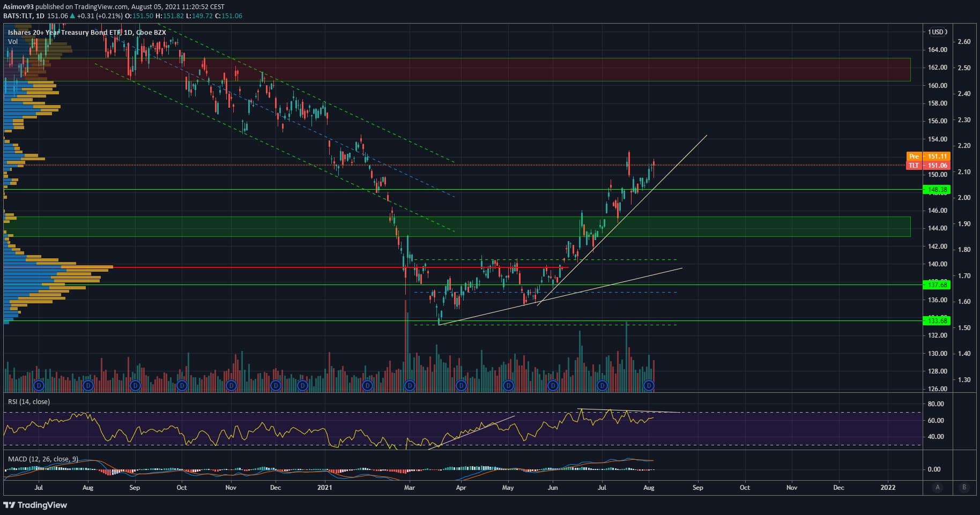Viewport: 980px width, 515px height.
Task: Click the dividend marker above Nov 2020
Action: pyautogui.click(x=231, y=385)
